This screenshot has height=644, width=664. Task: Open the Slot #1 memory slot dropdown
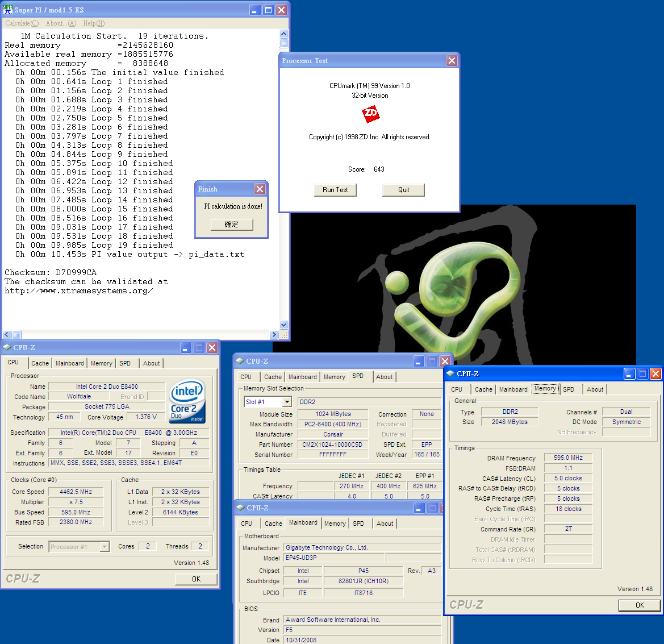287,402
